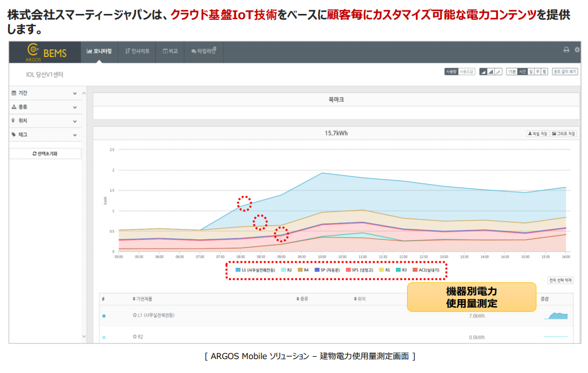Click the ARGOS BEMS logo

[47, 52]
